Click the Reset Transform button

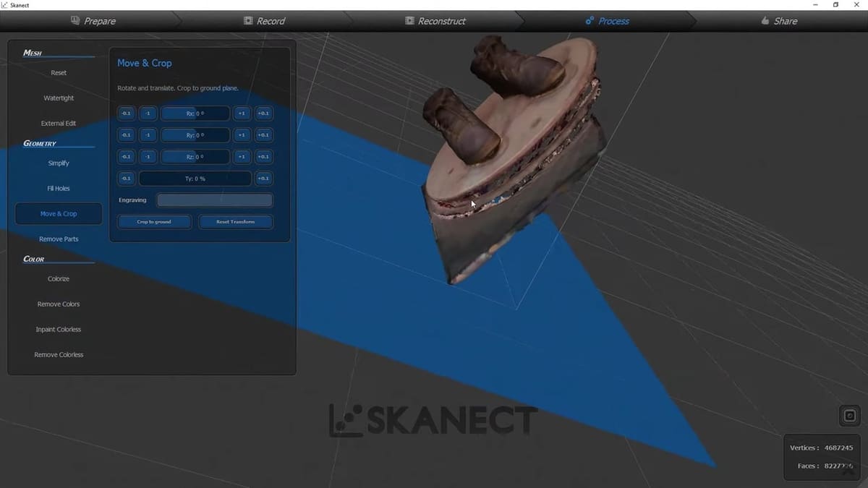[x=235, y=221]
